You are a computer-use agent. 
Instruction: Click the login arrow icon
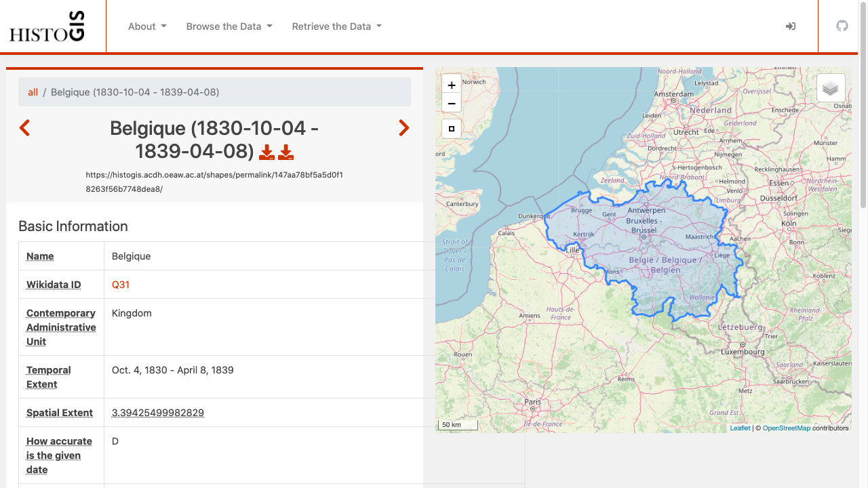791,26
